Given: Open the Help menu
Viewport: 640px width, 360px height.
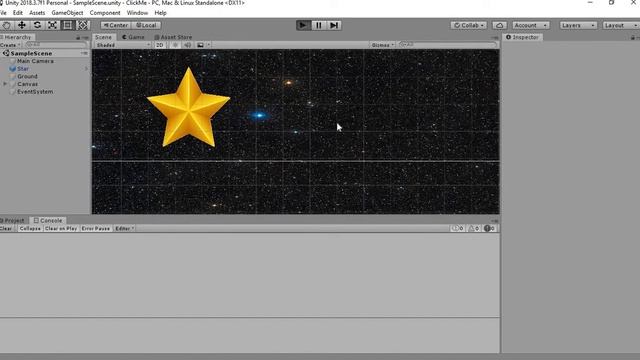Looking at the screenshot, I should 160,13.
